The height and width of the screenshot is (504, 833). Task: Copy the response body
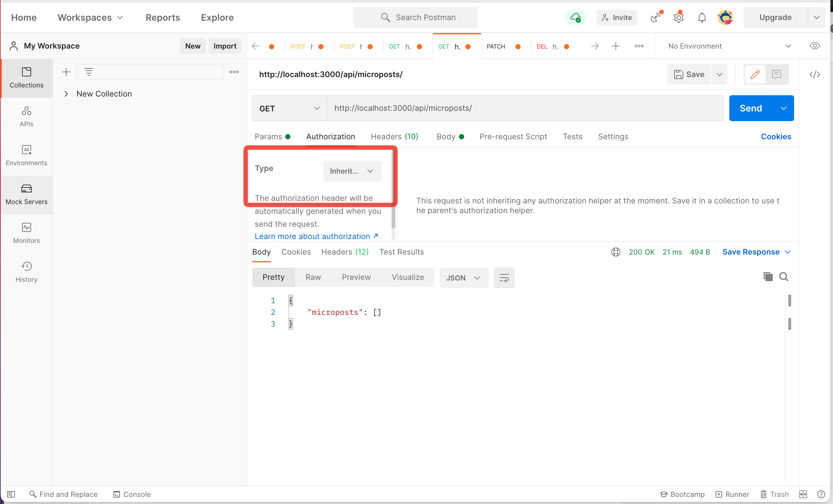(768, 276)
